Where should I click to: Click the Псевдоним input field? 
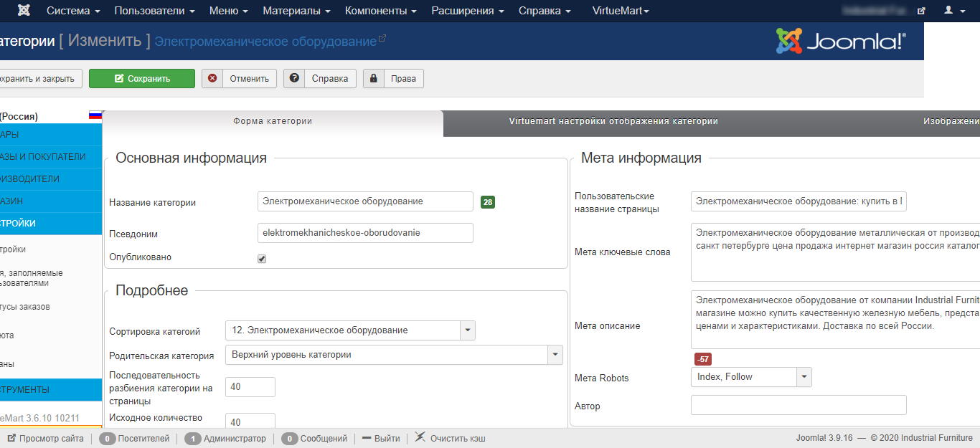tap(365, 233)
